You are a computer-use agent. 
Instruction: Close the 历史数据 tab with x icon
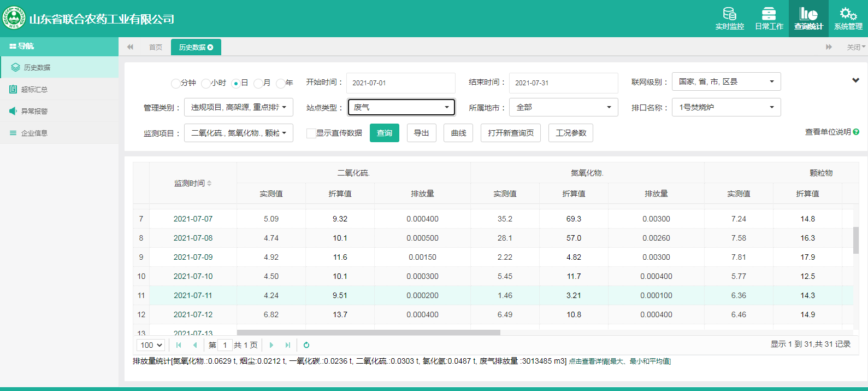(210, 48)
